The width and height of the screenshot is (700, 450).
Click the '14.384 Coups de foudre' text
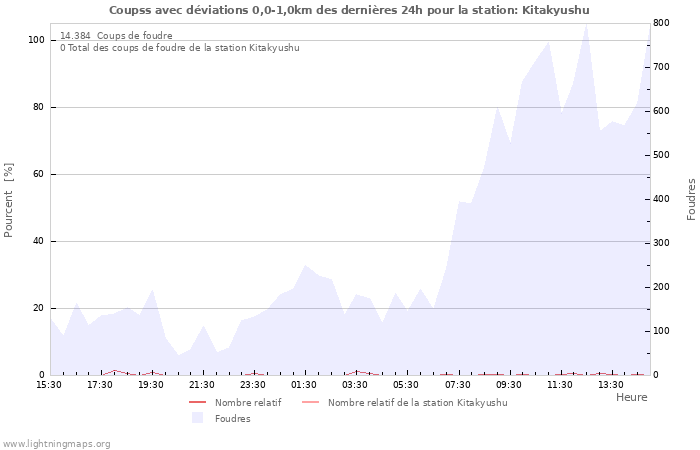[116, 36]
